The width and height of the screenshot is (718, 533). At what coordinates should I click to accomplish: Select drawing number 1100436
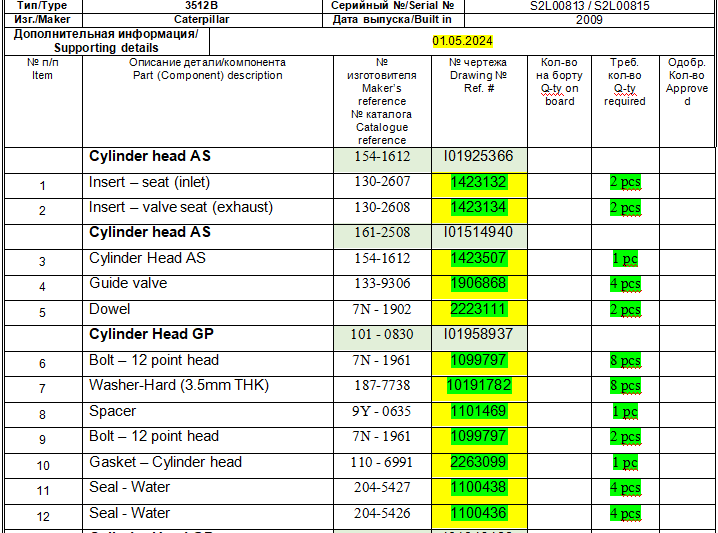(x=478, y=513)
